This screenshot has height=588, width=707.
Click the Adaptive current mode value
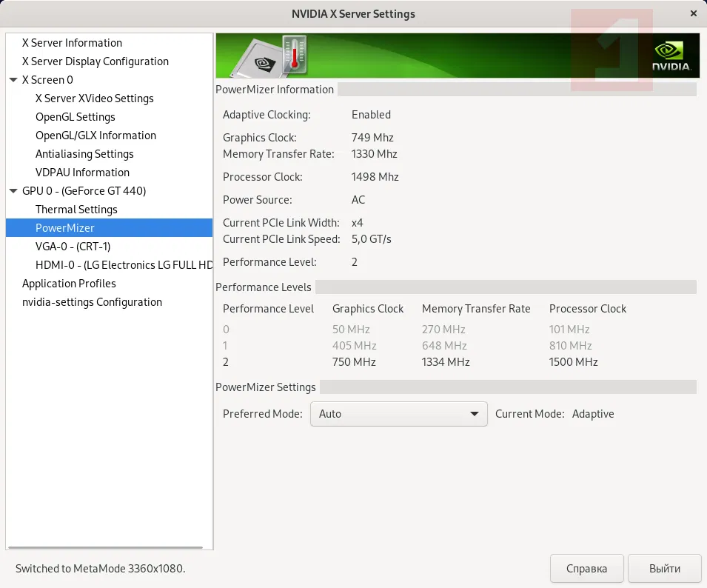[x=593, y=414]
